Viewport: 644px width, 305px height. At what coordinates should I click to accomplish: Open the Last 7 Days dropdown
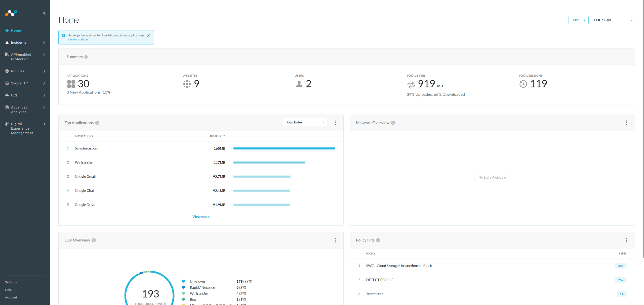[613, 20]
